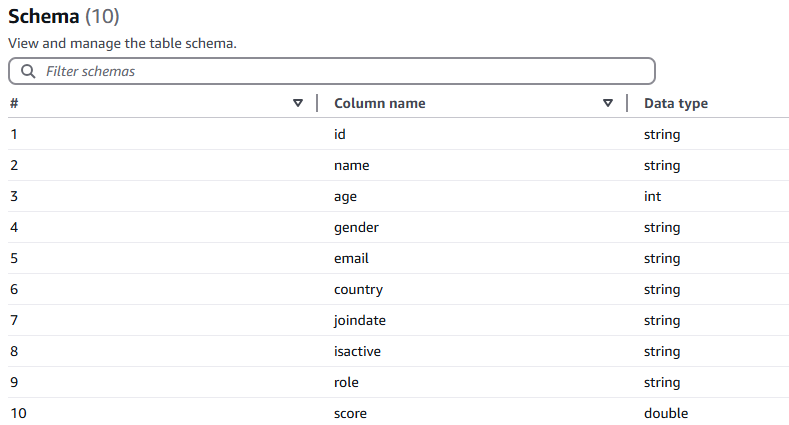The height and width of the screenshot is (425, 789).
Task: Click the Data type header
Action: 676,104
